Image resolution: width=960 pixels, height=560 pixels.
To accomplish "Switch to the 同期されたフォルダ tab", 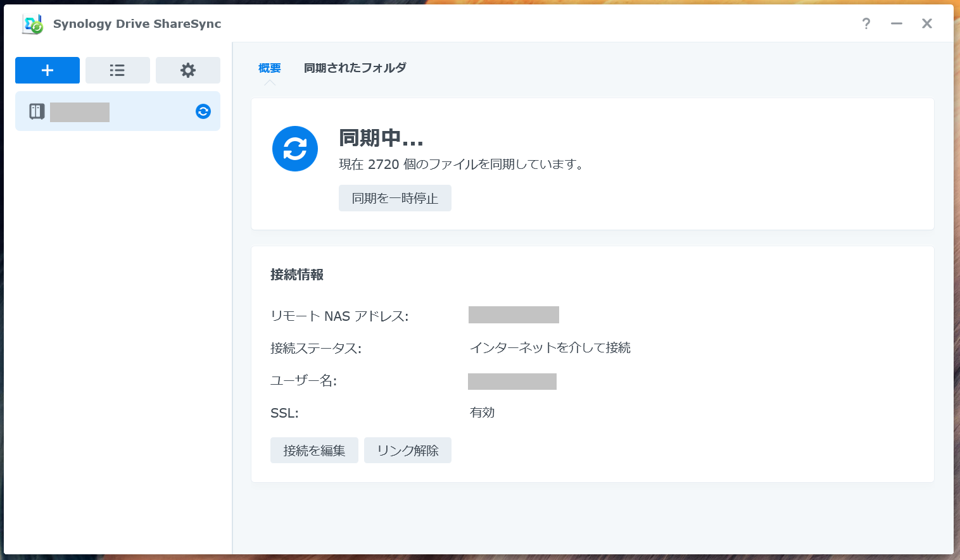I will click(355, 68).
